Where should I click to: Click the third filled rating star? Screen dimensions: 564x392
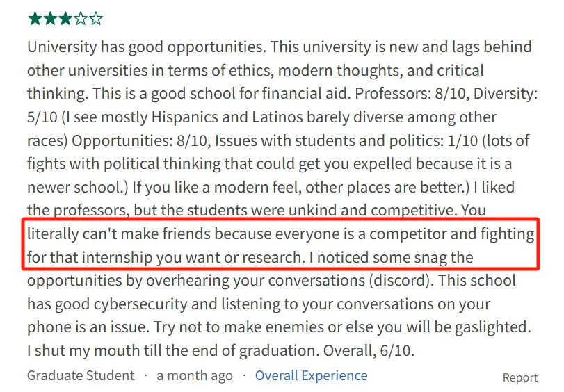click(65, 19)
